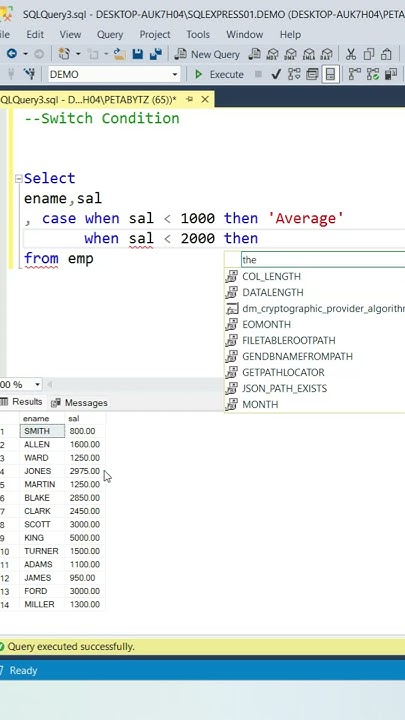
Task: Toggle Include Live Query Statistics icon
Action: point(373,74)
